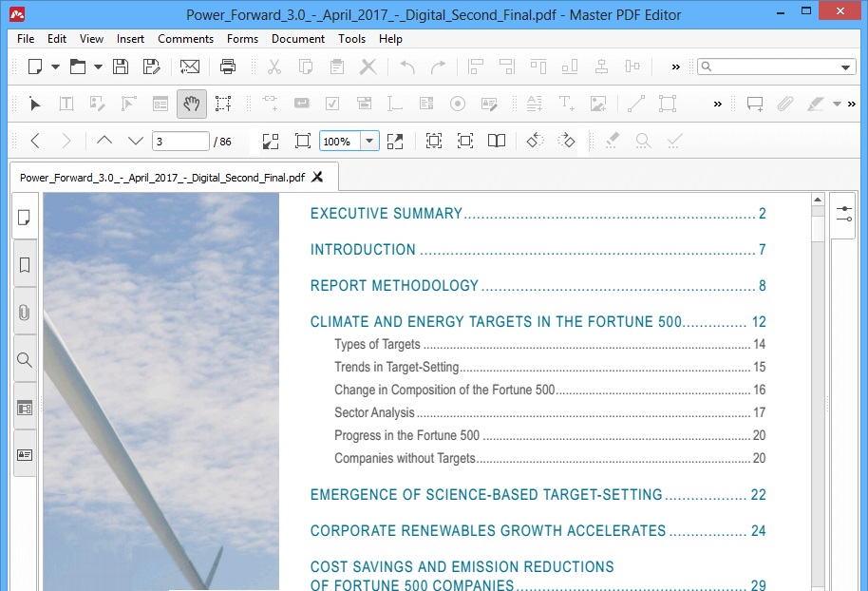Viewport: 868px width, 591px height.
Task: Go to CORPORATE RENEWABLES GROWTH ACCELERATES entry
Action: 538,530
